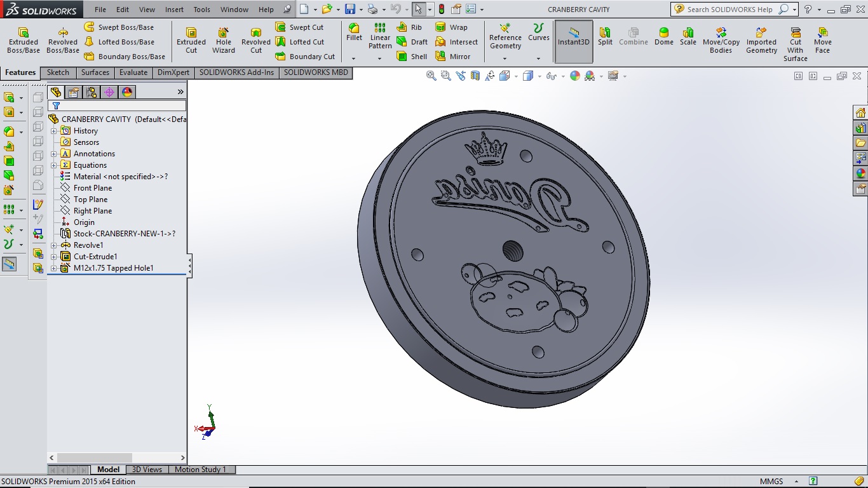The image size is (868, 488).
Task: Select the Extruded Boss/Base tool
Action: click(x=24, y=41)
